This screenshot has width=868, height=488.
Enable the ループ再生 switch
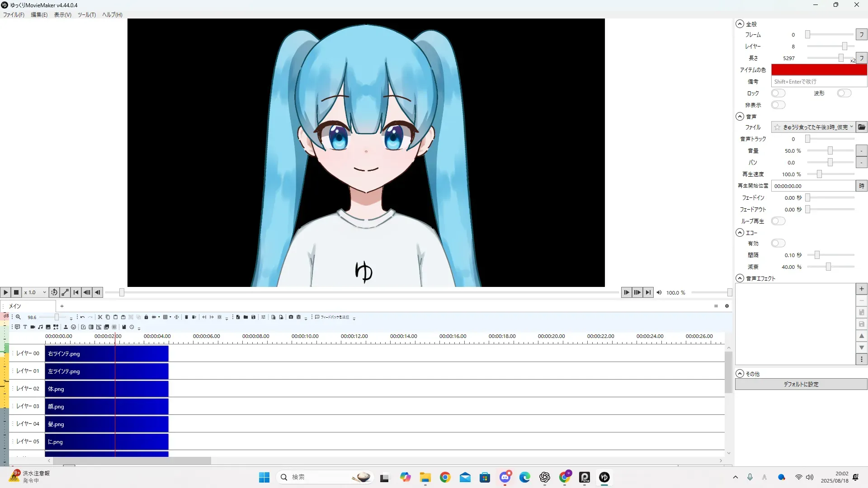(x=778, y=221)
